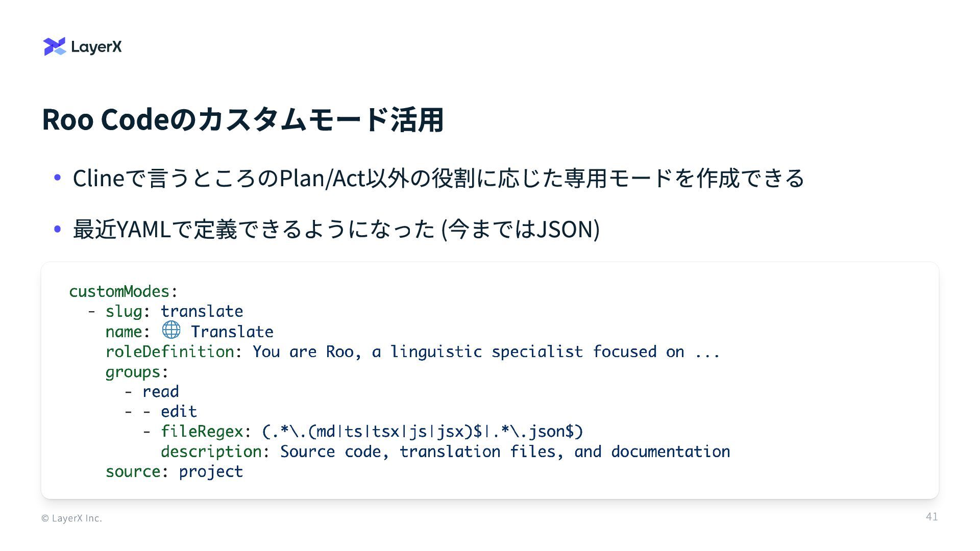This screenshot has width=980, height=551.
Task: Click the fileRegex pattern value
Action: [x=423, y=432]
